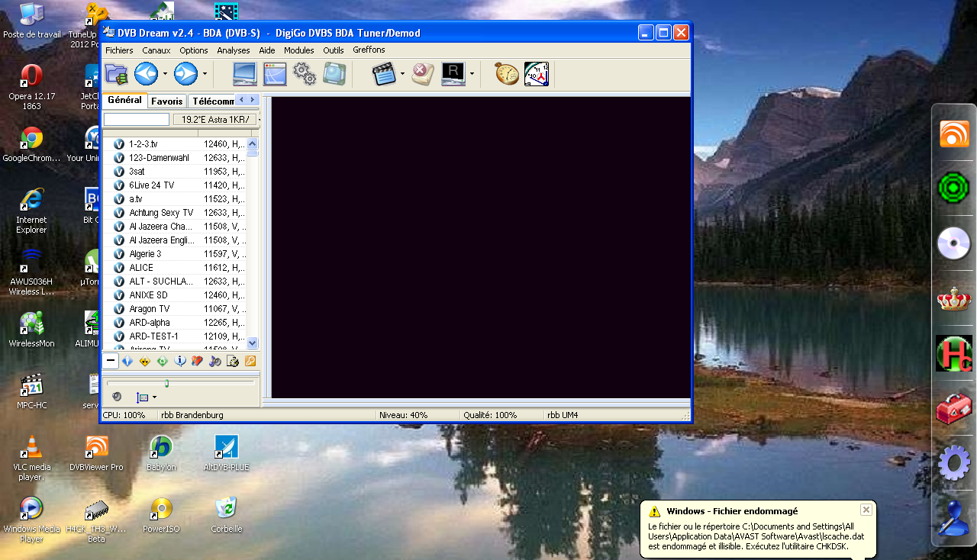
Task: Click the gears settings toolbar icon
Action: (305, 74)
